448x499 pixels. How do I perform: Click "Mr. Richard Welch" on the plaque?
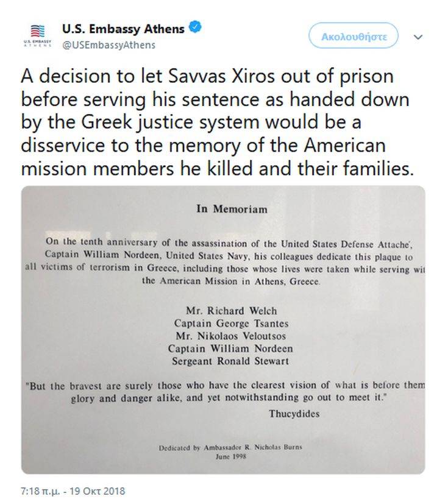[x=233, y=309]
